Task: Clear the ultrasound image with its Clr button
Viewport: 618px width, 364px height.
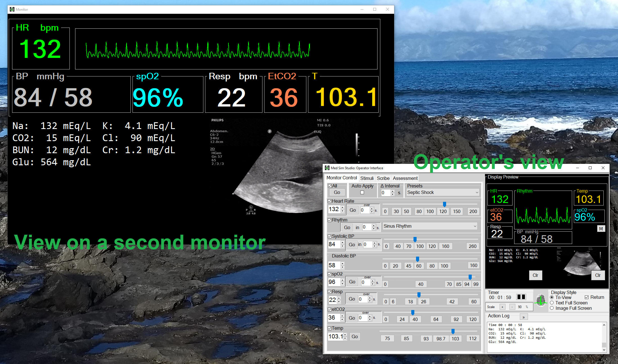Action: point(598,275)
